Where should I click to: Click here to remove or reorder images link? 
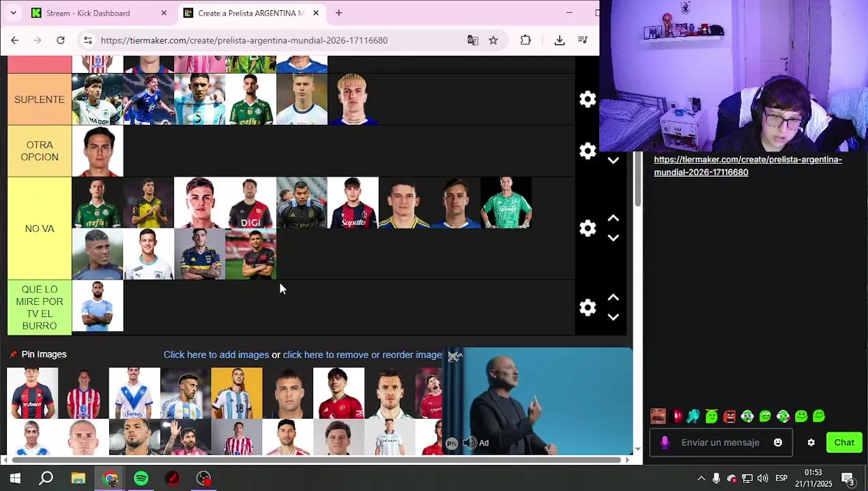(362, 355)
